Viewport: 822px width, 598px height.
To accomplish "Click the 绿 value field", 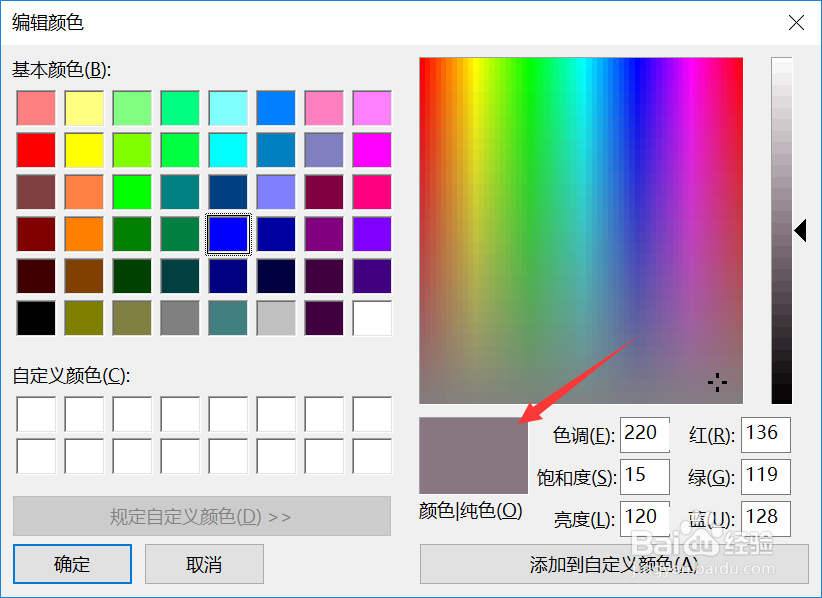I will [x=766, y=476].
